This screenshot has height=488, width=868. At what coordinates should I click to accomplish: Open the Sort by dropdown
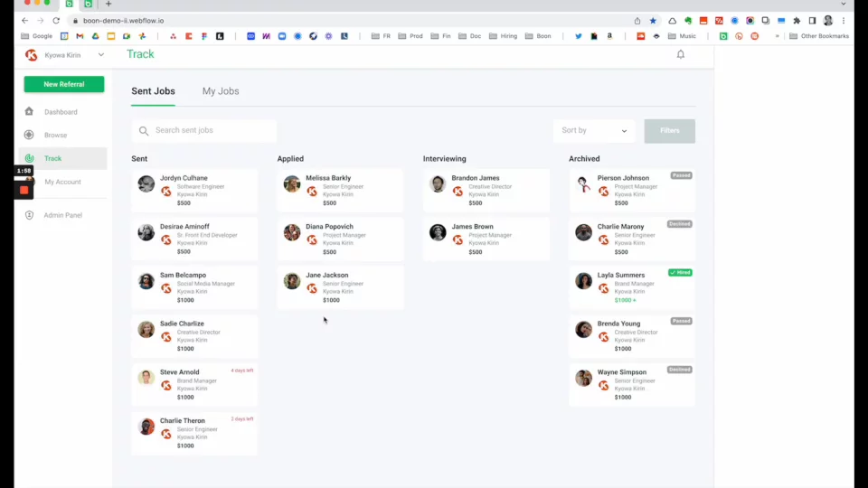[593, 131]
